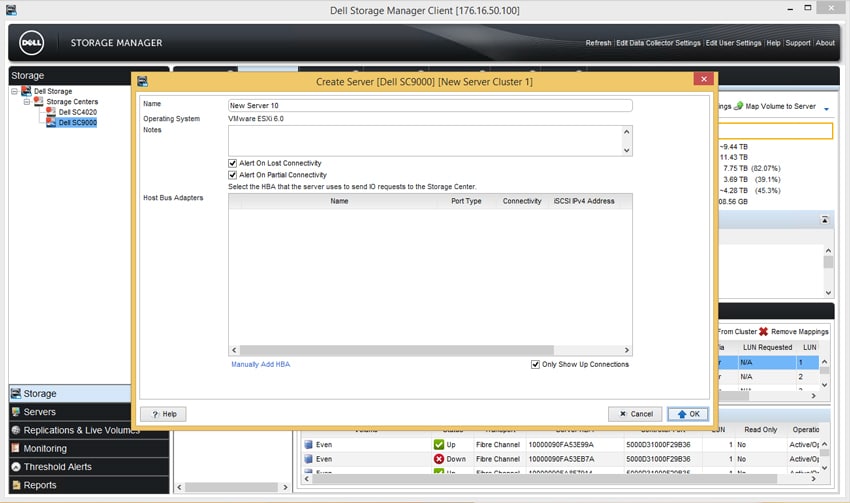The height and width of the screenshot is (503, 850).
Task: Click the Reports nav icon
Action: click(x=16, y=485)
